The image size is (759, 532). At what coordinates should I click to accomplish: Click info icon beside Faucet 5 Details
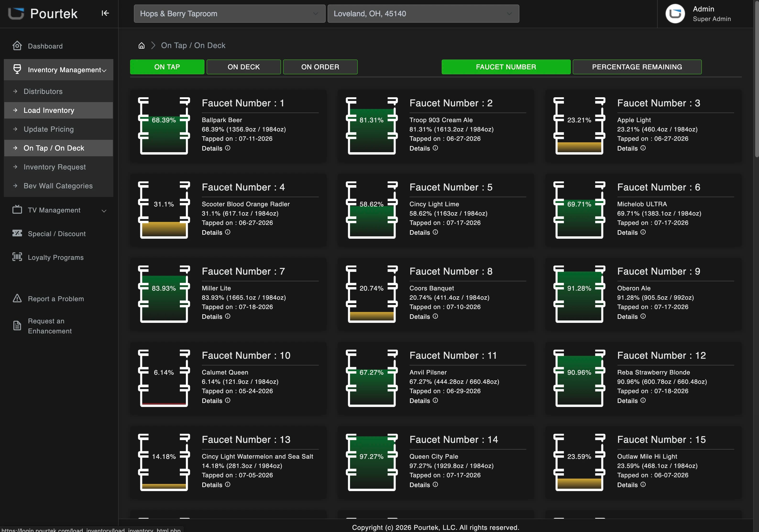pyautogui.click(x=435, y=232)
